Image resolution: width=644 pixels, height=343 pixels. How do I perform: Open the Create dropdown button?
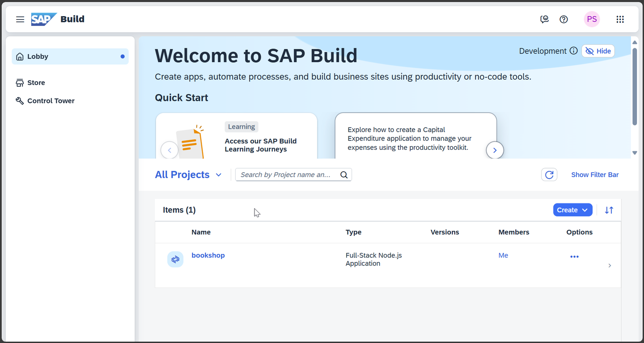572,210
